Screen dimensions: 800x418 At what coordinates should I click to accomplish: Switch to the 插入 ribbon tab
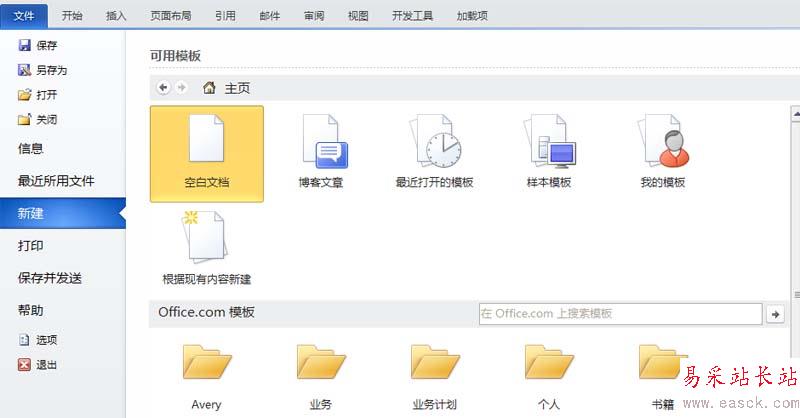[116, 16]
